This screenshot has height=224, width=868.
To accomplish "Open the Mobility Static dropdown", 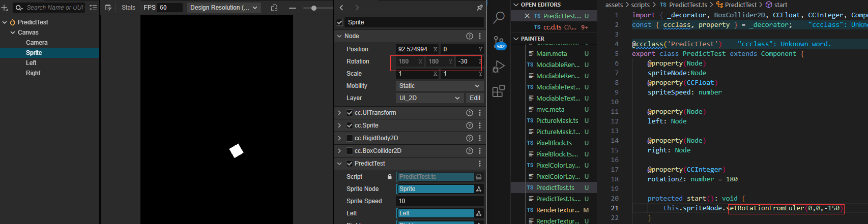I will tap(440, 86).
